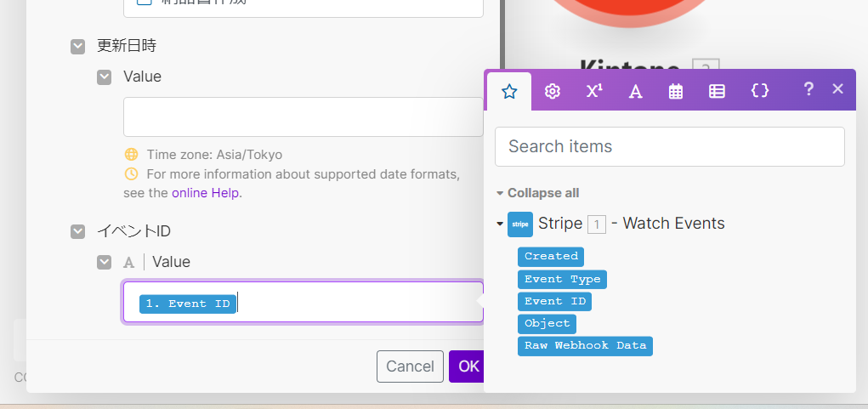Close the mapping picker panel
The width and height of the screenshot is (868, 409).
pos(837,89)
